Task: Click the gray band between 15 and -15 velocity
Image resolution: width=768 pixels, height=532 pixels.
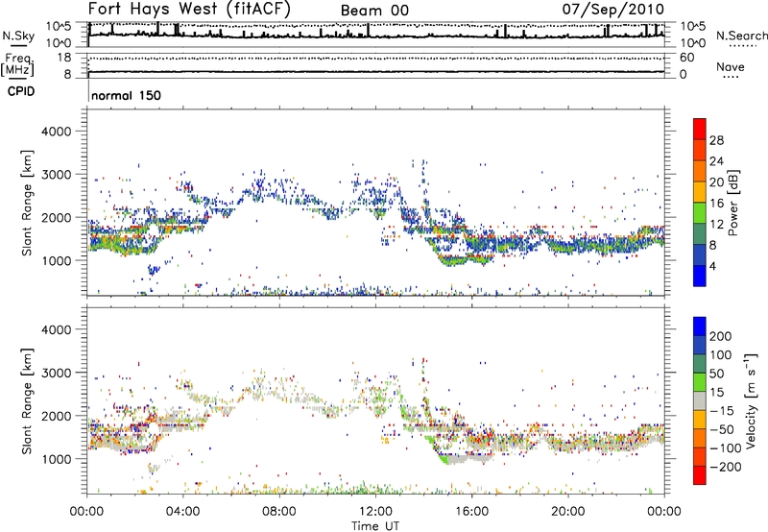Action: tap(700, 400)
